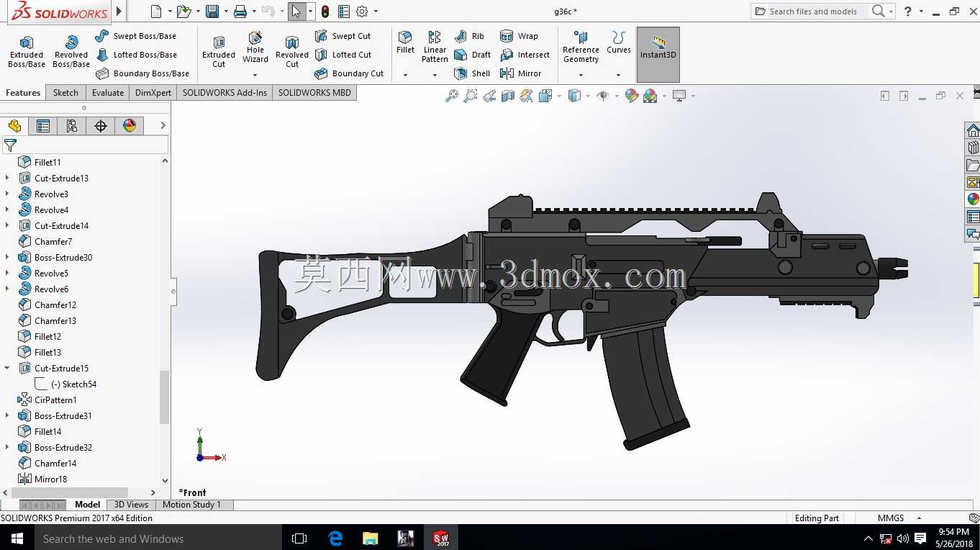Open the Options gear dropdown arrow
Image resolution: width=980 pixels, height=550 pixels.
click(x=376, y=12)
